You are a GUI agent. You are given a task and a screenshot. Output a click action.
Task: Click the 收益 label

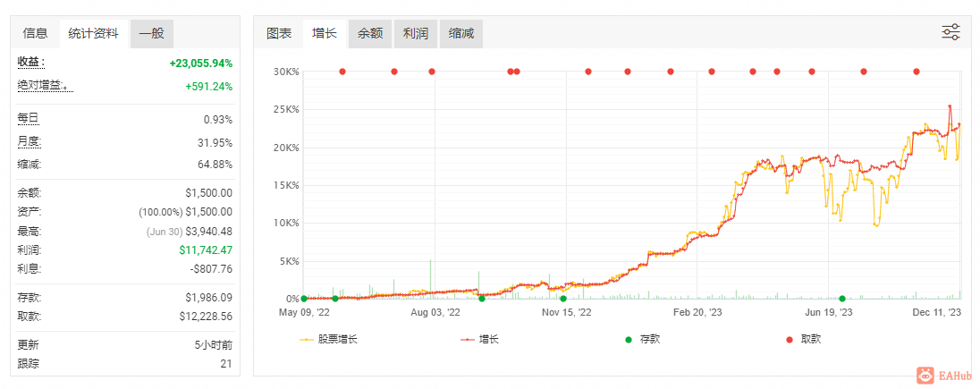pos(31,63)
